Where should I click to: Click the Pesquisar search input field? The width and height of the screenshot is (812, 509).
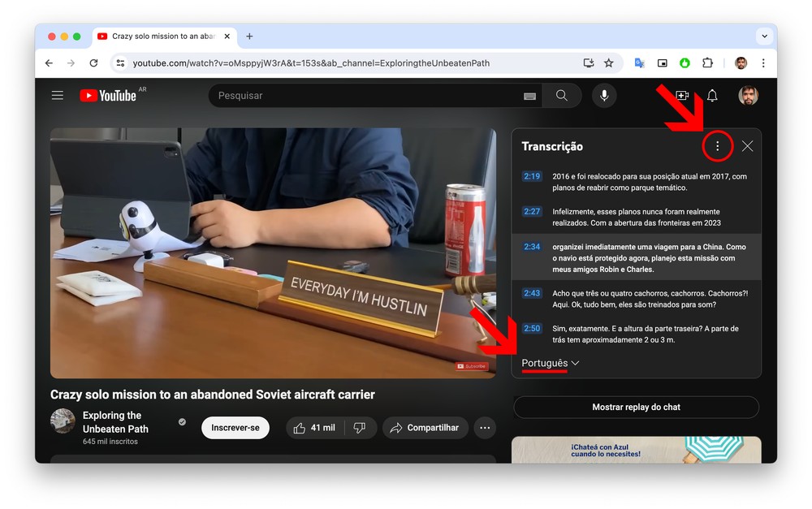365,96
